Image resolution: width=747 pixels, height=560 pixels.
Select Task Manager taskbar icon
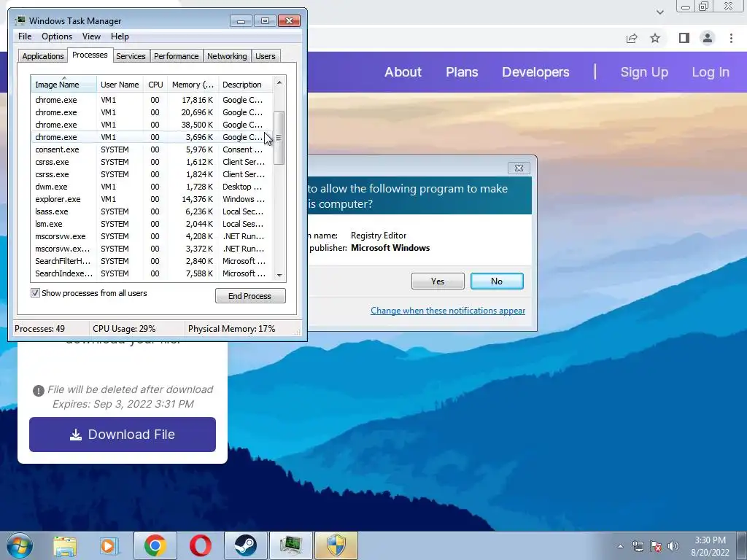pos(290,545)
